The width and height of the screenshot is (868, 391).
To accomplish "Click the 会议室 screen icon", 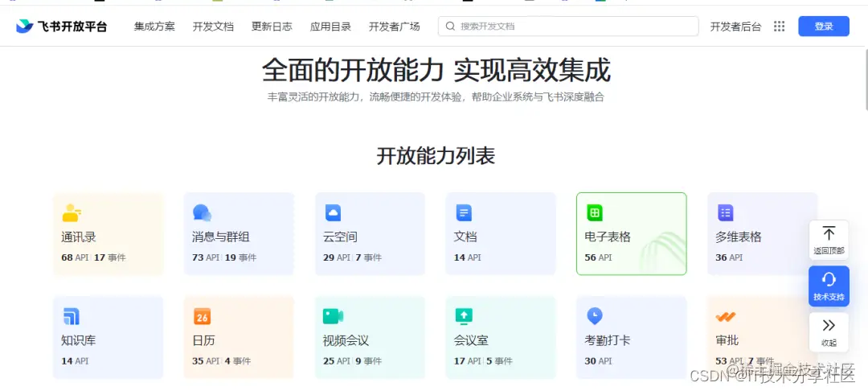I will coord(464,316).
